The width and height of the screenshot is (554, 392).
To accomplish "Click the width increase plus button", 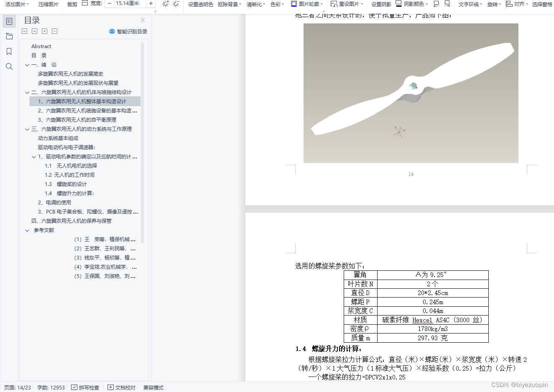I will coord(151,4).
